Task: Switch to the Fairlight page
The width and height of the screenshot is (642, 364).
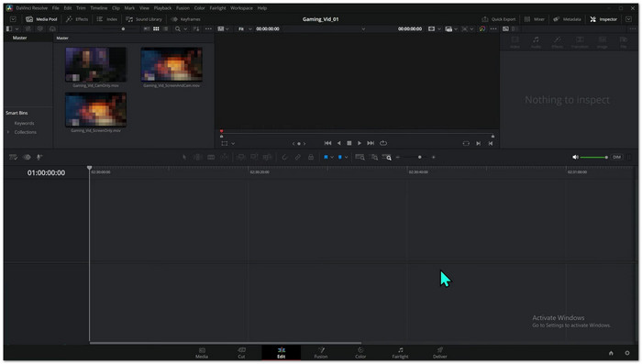Action: tap(400, 353)
